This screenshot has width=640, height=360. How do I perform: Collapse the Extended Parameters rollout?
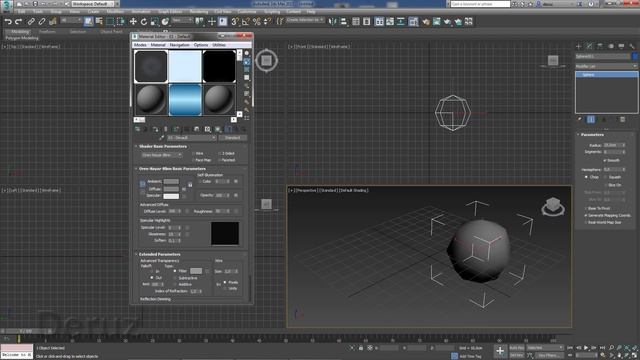point(136,254)
